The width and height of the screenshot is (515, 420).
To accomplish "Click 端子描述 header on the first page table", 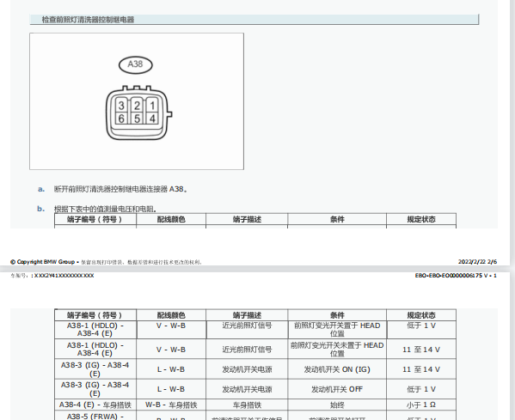I will click(247, 219).
